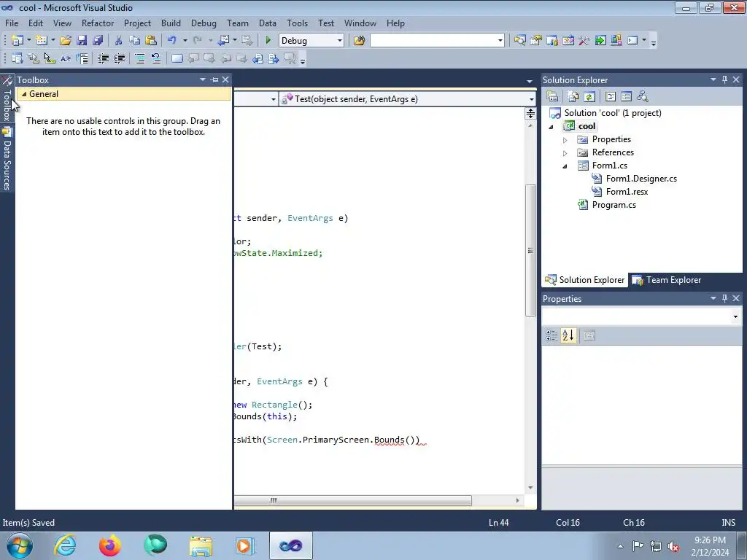Open the Windows Start button
Image resolution: width=747 pixels, height=560 pixels.
[19, 545]
